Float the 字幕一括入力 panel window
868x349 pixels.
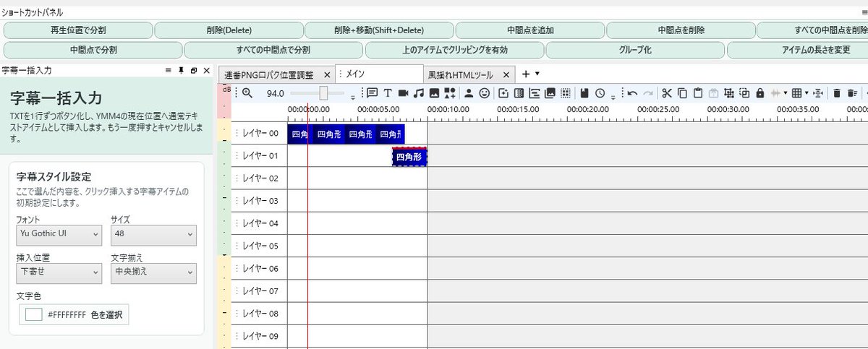tap(193, 71)
